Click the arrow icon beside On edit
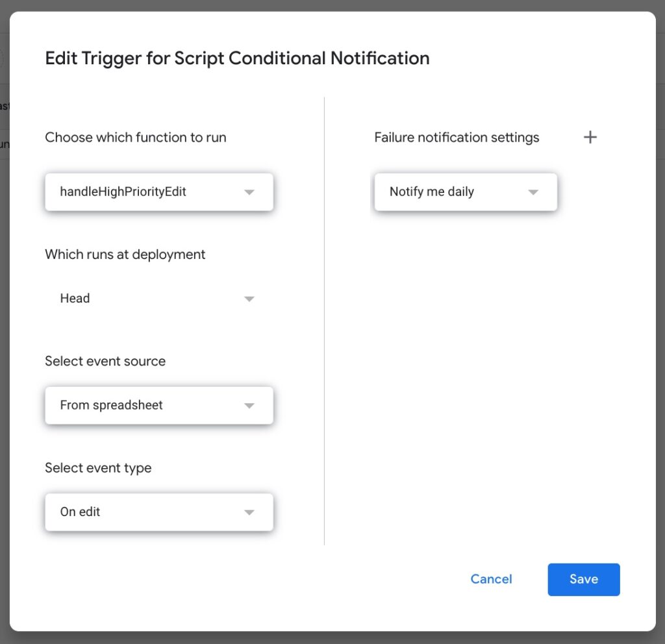 click(x=249, y=512)
